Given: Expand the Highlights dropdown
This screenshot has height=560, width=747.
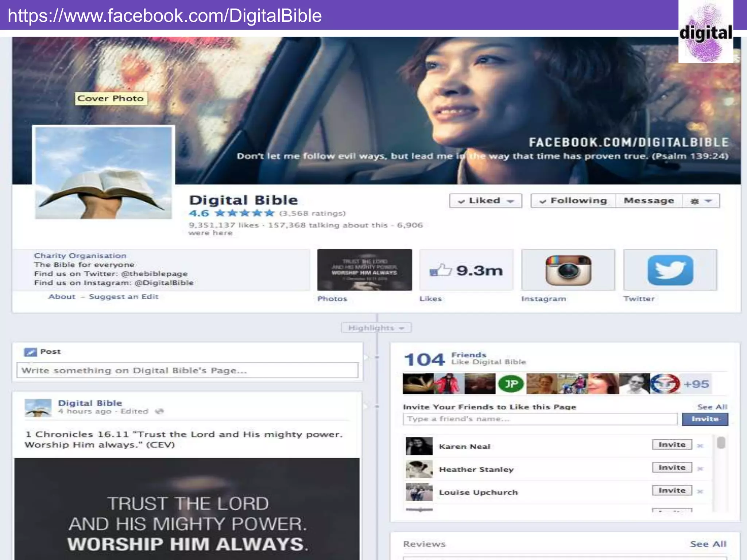Looking at the screenshot, I should [x=376, y=328].
